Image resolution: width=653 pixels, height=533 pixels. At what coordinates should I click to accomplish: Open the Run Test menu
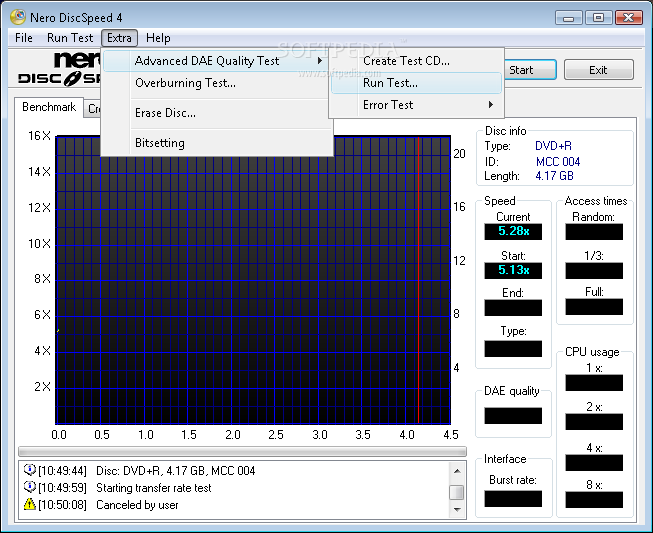click(70, 38)
